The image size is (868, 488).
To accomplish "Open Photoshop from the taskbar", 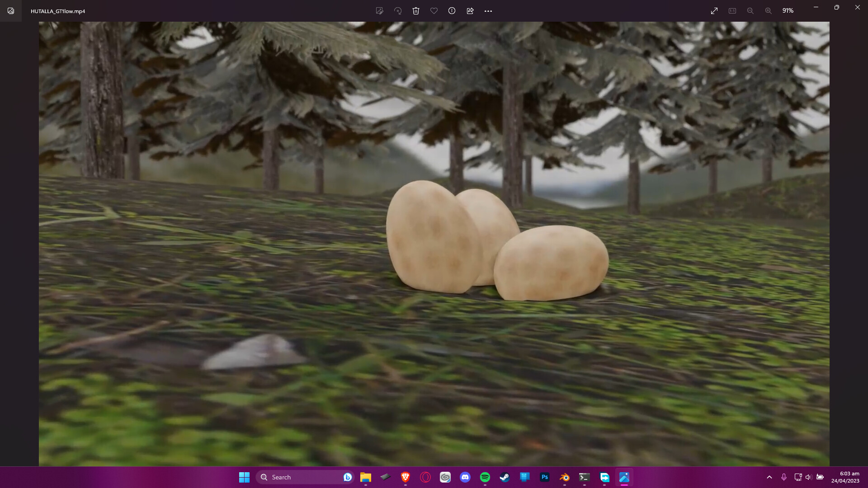I will (x=545, y=477).
